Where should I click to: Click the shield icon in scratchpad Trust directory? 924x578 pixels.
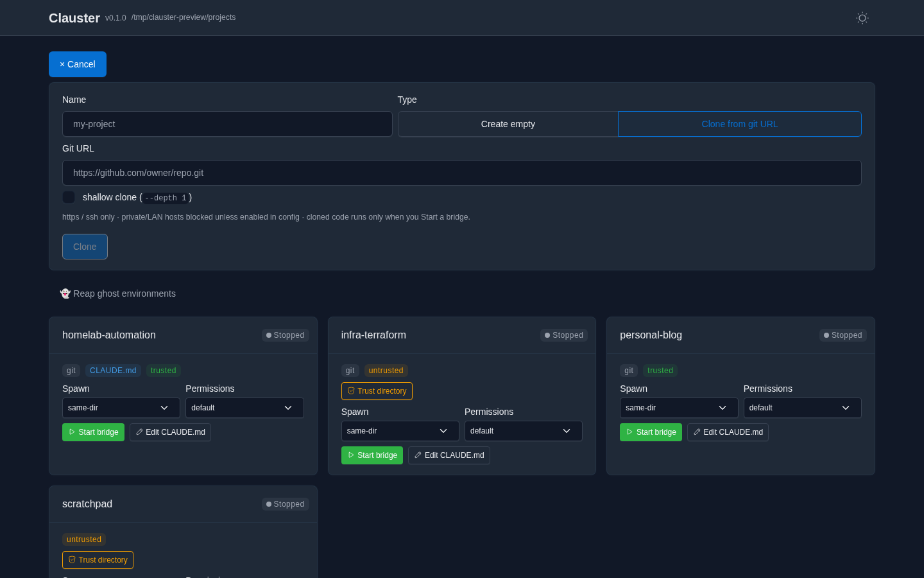click(72, 560)
